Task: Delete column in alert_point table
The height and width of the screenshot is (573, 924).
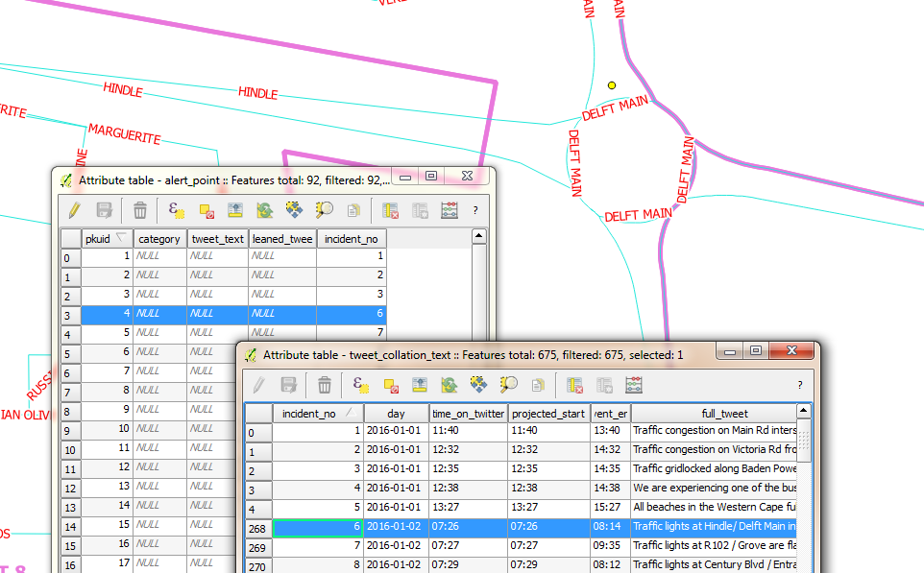Action: (390, 210)
